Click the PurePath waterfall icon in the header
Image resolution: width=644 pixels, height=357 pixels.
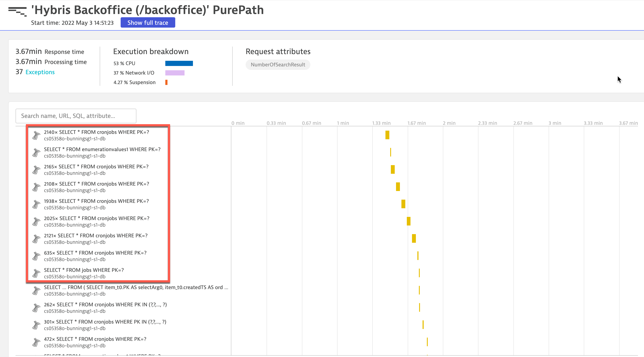pos(17,11)
